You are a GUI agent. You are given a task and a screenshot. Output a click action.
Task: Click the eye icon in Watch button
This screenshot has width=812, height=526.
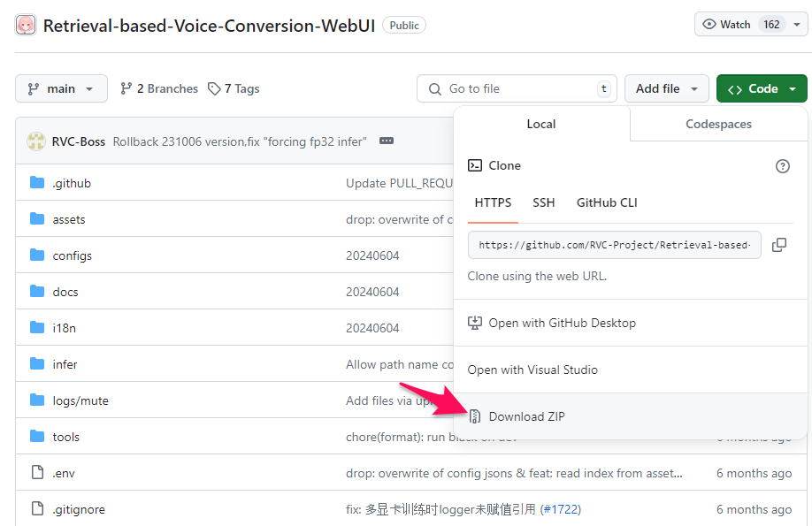(x=709, y=25)
